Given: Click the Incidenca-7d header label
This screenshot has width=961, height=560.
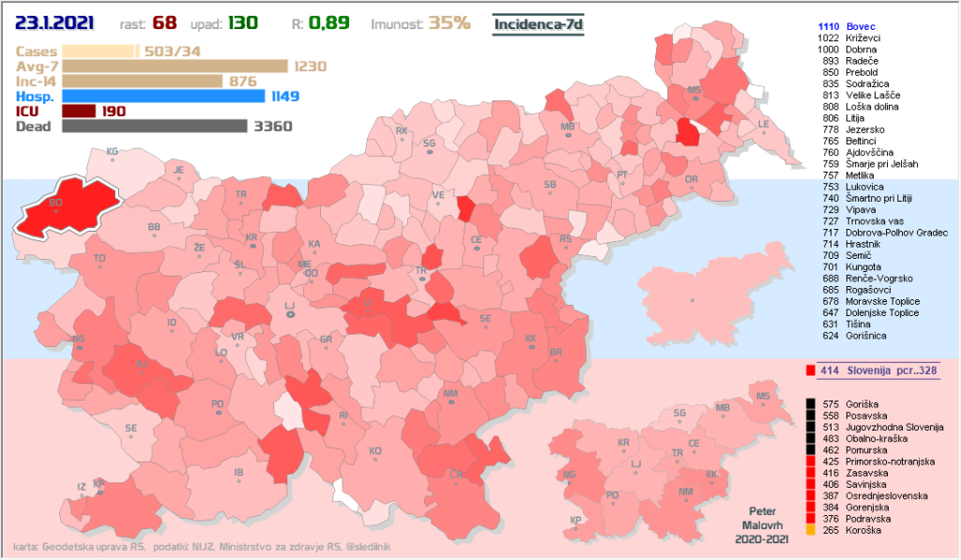Looking at the screenshot, I should point(539,23).
